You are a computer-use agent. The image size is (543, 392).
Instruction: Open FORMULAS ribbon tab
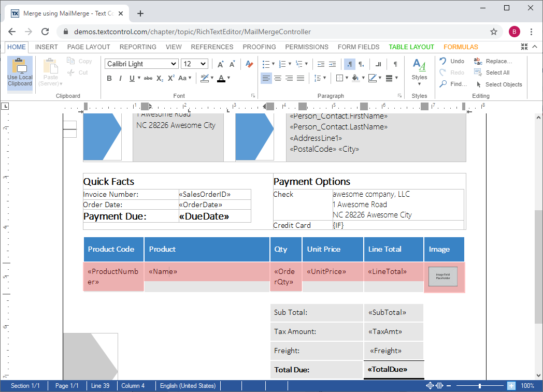pos(461,47)
